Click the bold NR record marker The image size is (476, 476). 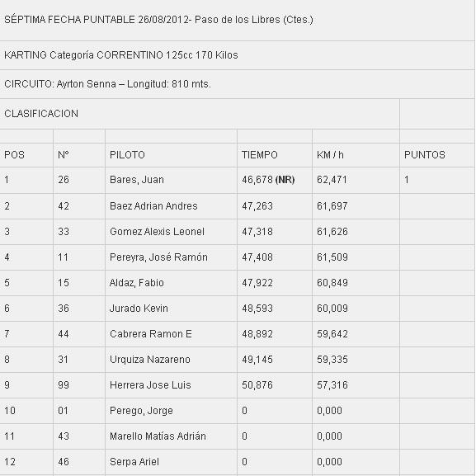pos(285,180)
